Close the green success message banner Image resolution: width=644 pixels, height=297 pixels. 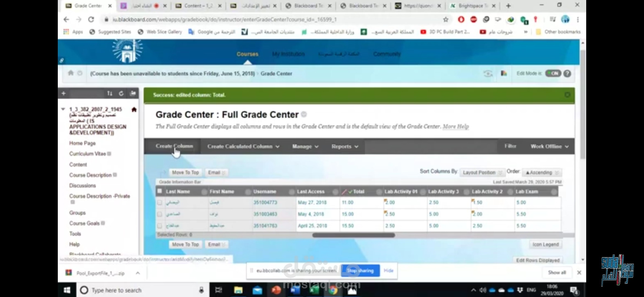click(x=567, y=95)
